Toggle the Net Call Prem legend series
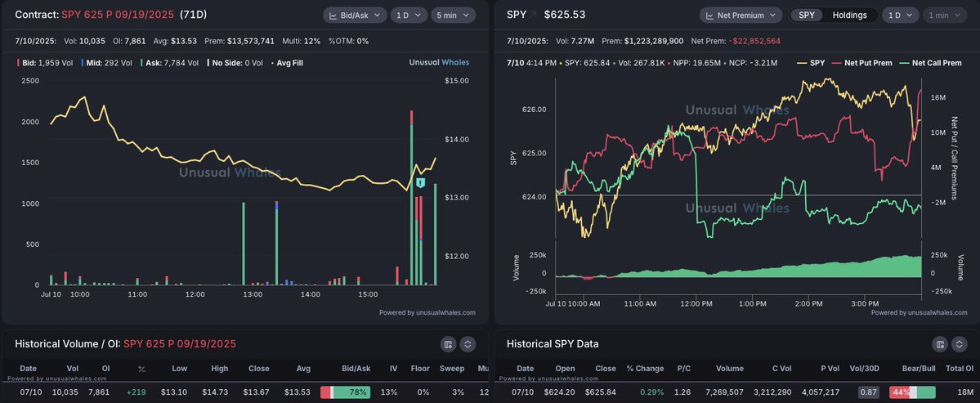The image size is (980, 403). coord(930,62)
